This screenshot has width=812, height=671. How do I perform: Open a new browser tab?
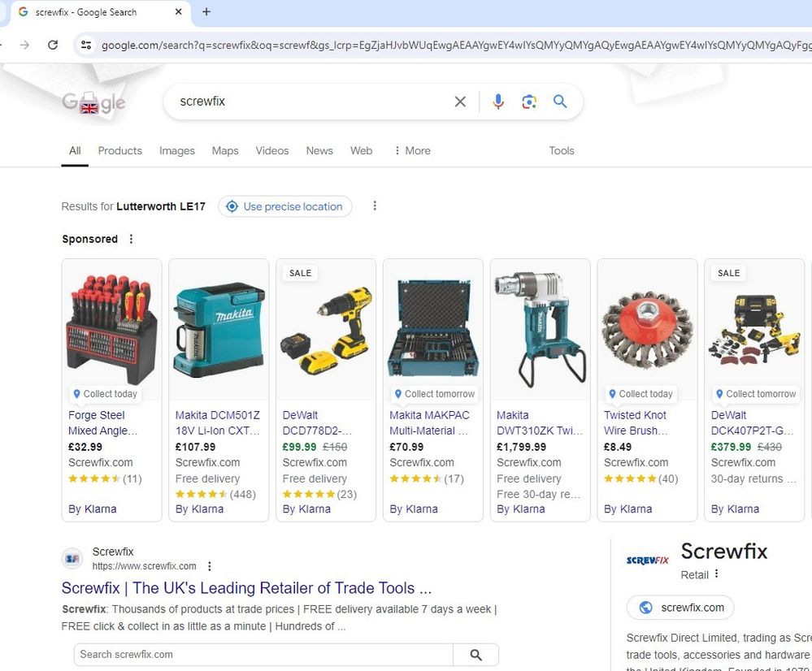(x=206, y=12)
